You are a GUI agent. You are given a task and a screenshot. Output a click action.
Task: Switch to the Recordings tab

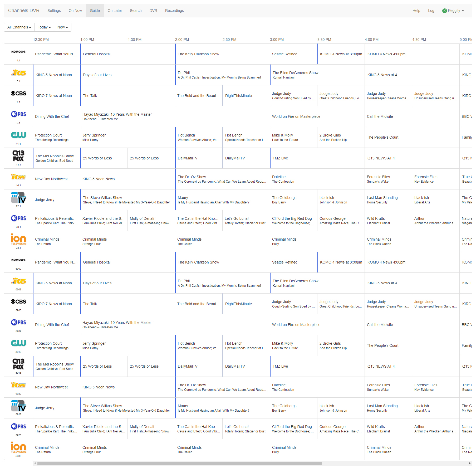pyautogui.click(x=174, y=11)
